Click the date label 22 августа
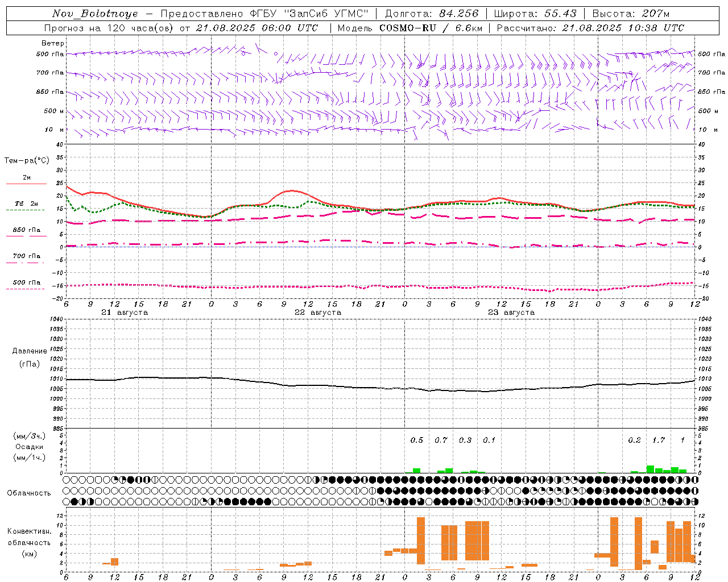728x582 pixels. click(x=318, y=313)
